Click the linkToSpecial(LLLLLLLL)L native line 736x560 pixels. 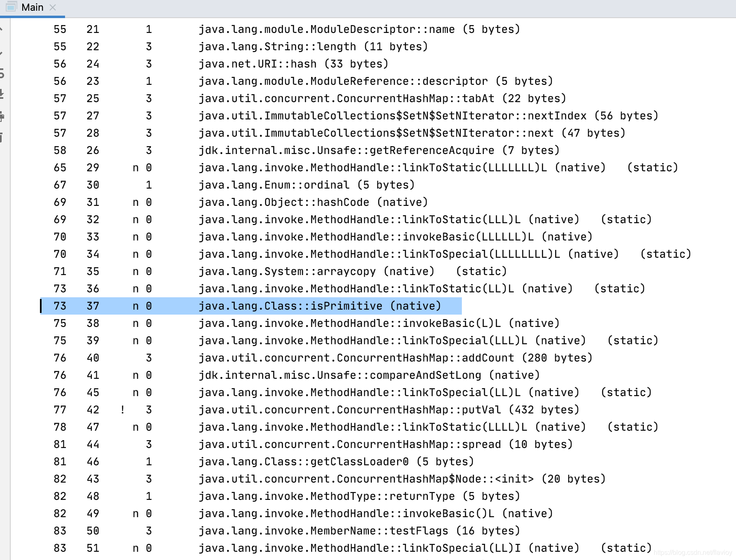point(445,254)
